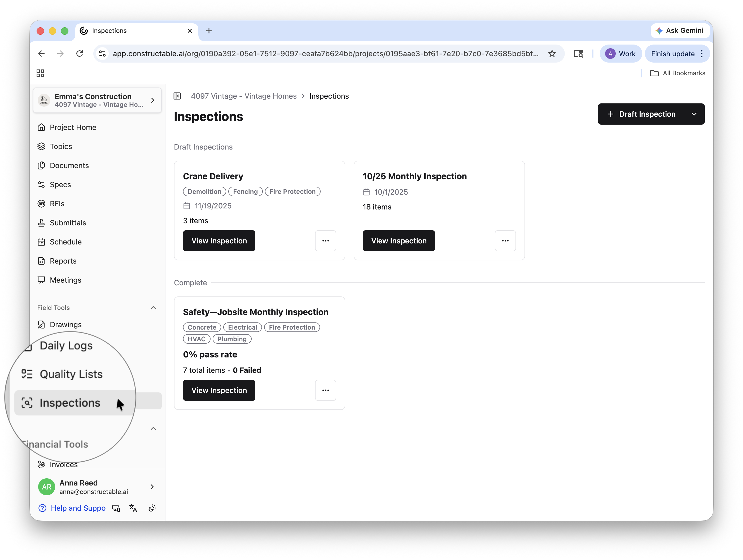Open the Work profile menu
This screenshot has width=743, height=560.
621,54
